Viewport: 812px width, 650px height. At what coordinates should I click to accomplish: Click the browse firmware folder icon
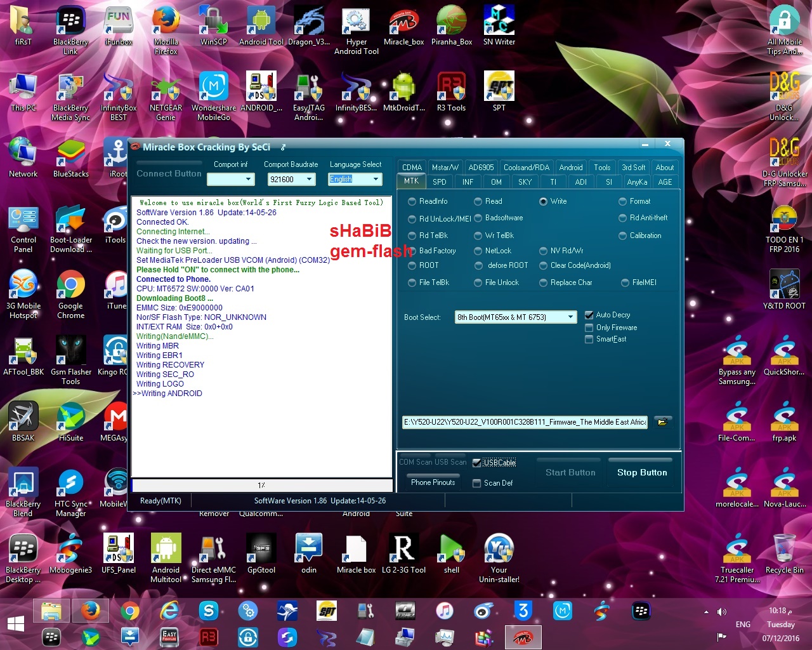[x=662, y=422]
